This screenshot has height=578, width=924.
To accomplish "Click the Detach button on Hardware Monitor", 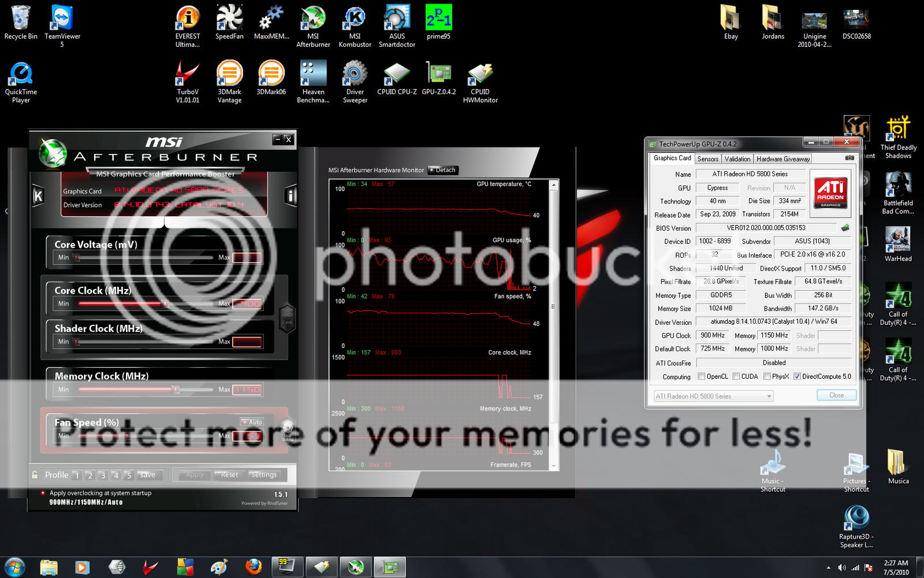I will (x=442, y=170).
